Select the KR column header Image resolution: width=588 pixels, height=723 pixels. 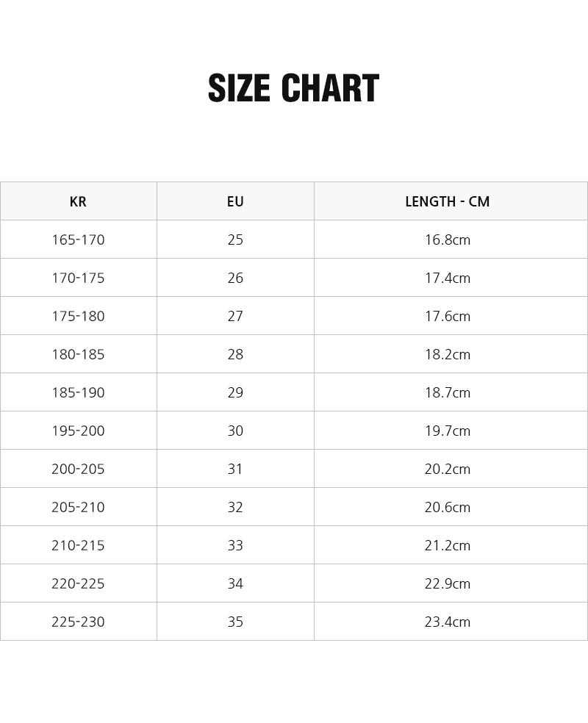coord(78,201)
